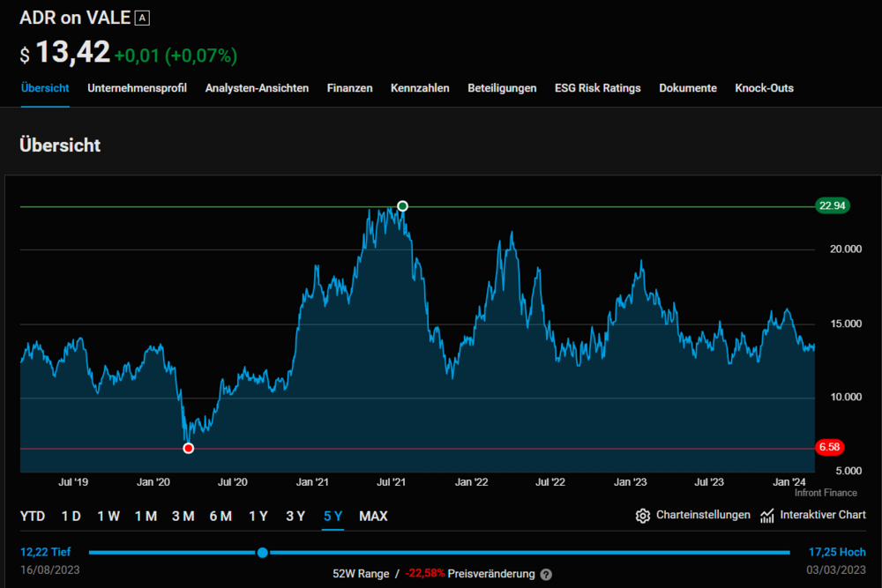Click the 52W range slider handle
The image size is (882, 588).
point(262,553)
